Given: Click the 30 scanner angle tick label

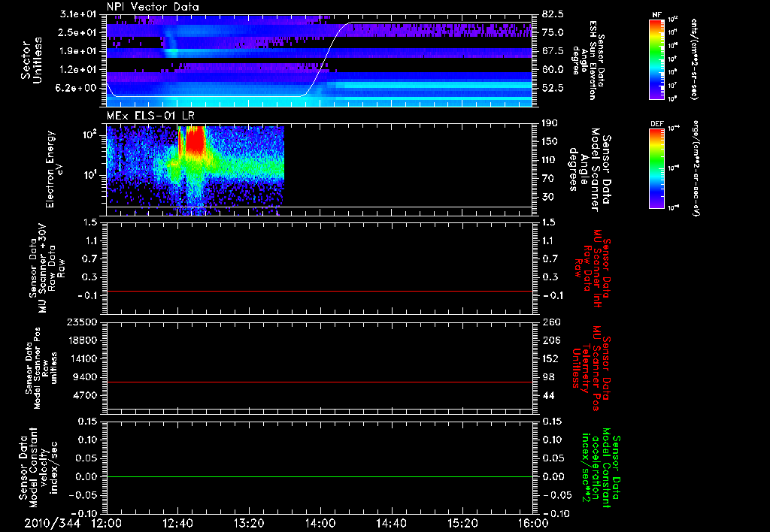Looking at the screenshot, I should [x=548, y=197].
